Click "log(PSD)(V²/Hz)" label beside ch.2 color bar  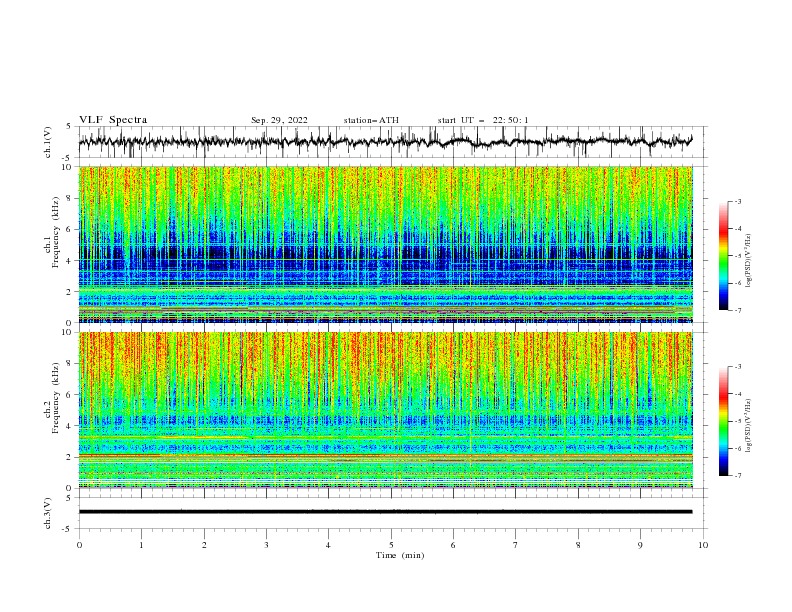click(x=749, y=426)
